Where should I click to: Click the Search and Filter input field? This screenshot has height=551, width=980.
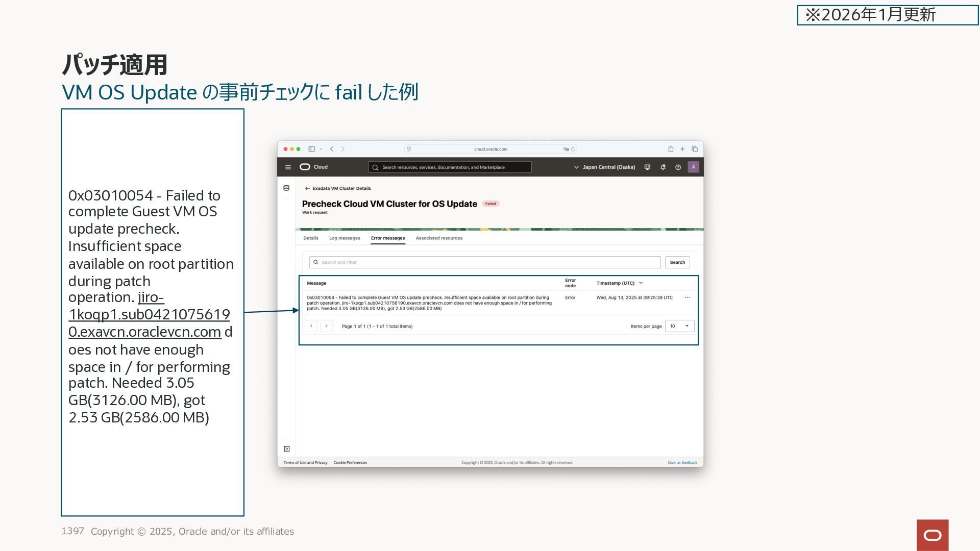point(485,262)
